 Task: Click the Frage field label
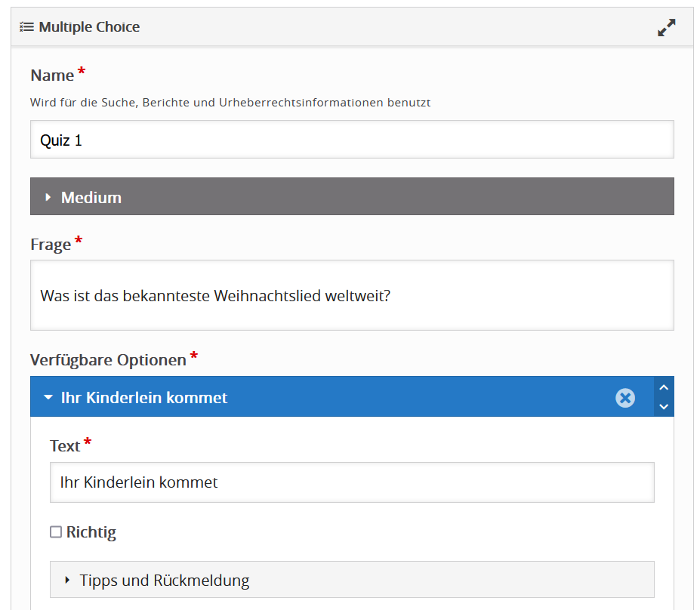click(x=51, y=245)
